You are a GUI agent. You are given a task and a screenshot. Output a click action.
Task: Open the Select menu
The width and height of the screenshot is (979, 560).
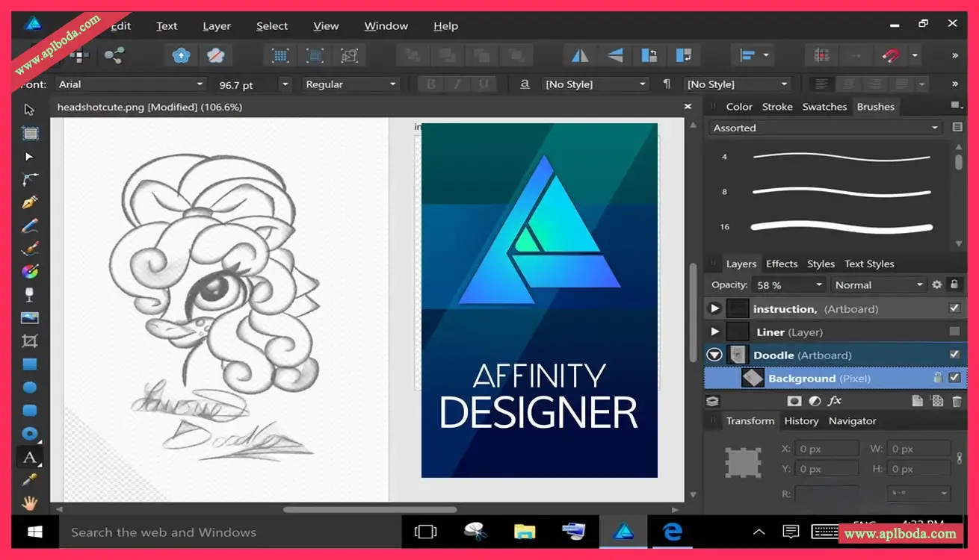pos(271,25)
